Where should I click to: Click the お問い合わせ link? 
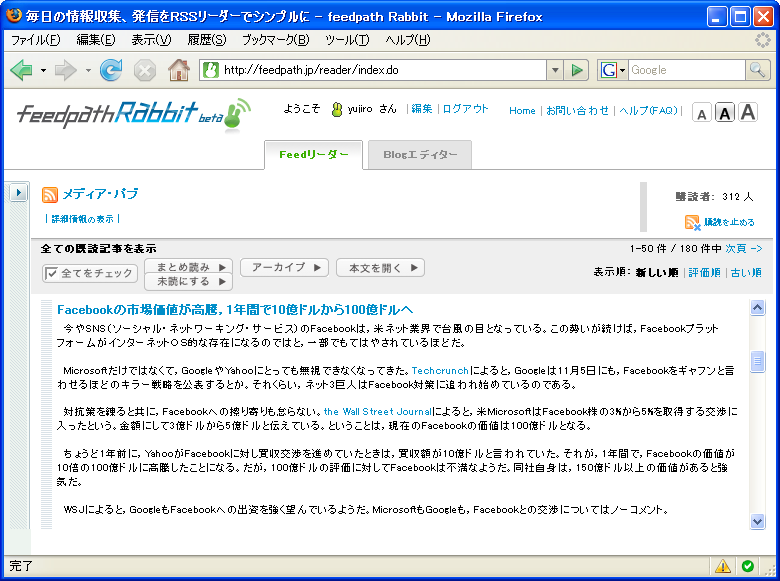577,110
